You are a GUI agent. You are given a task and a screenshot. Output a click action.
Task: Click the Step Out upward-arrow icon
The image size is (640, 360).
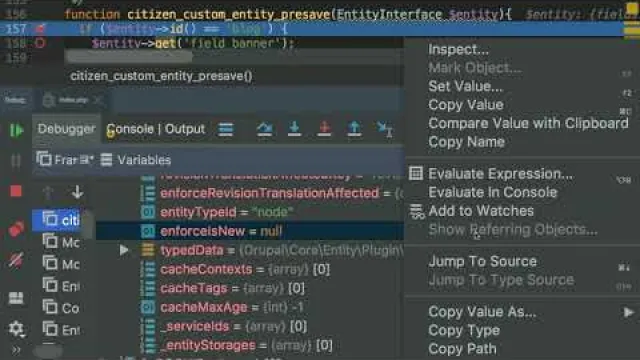coord(354,129)
